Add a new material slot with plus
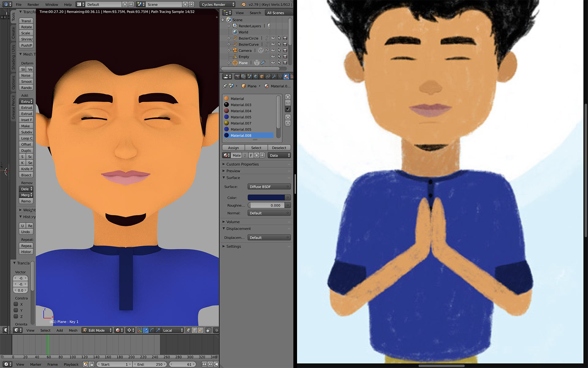 tap(288, 97)
